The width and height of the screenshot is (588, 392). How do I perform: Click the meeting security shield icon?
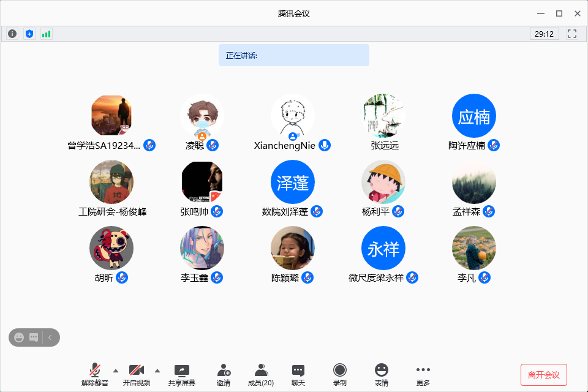tap(29, 34)
